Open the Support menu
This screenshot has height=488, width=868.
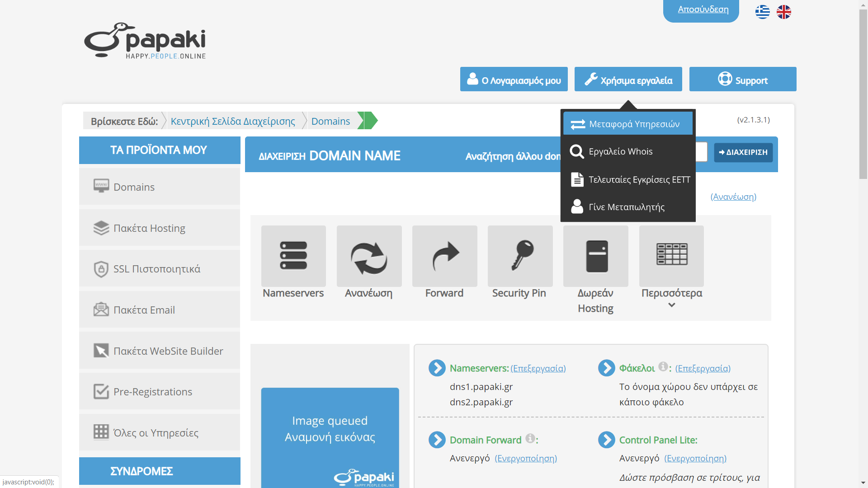[x=743, y=79]
